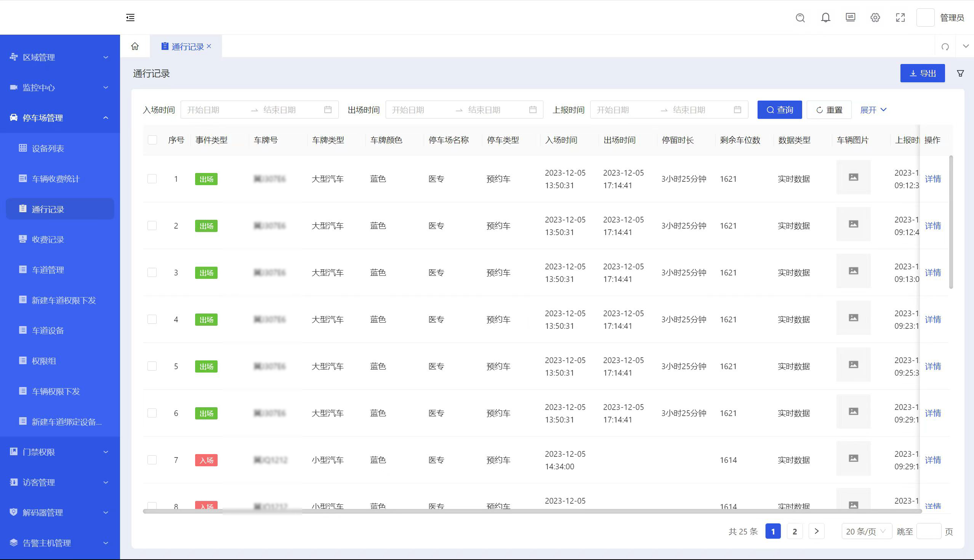974x560 pixels.
Task: Check the row 6 checkbox
Action: [x=152, y=413]
